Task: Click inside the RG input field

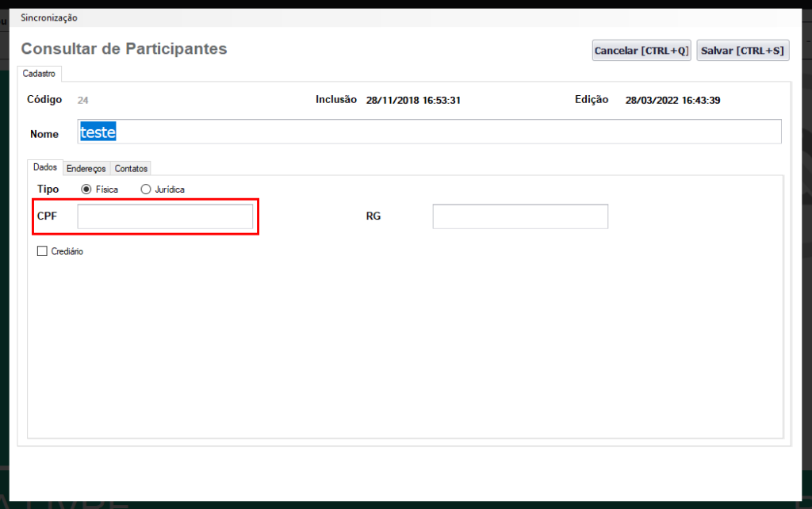Action: 520,216
